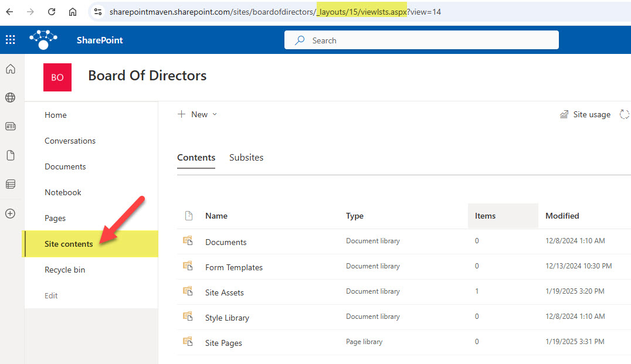Click the library icon beside Style Library
The image size is (631, 364).
(x=188, y=316)
